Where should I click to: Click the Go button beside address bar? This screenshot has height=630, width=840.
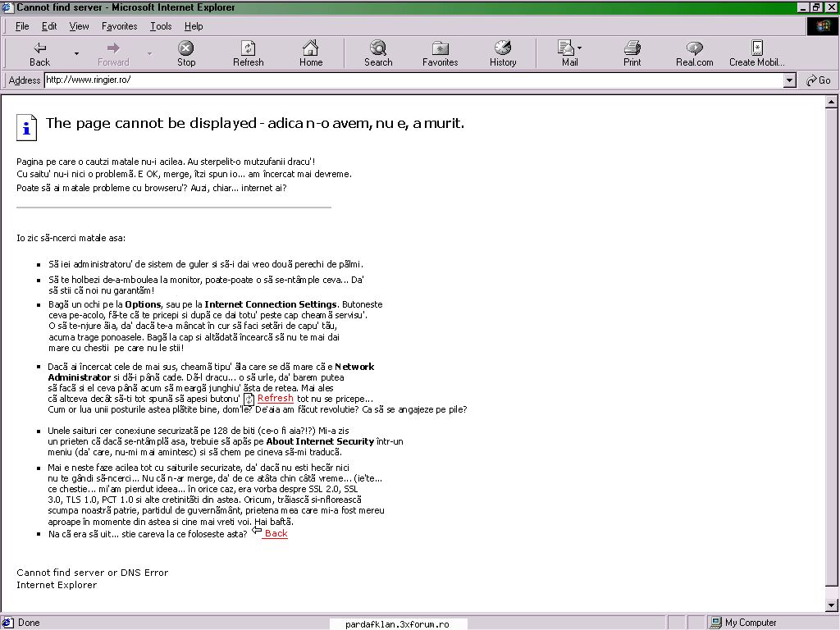(x=819, y=80)
